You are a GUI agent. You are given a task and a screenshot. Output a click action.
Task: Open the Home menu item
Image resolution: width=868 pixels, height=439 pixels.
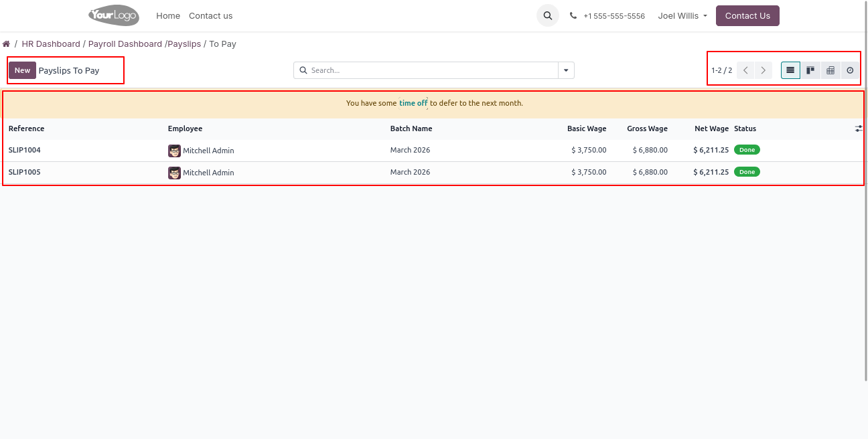pos(168,15)
